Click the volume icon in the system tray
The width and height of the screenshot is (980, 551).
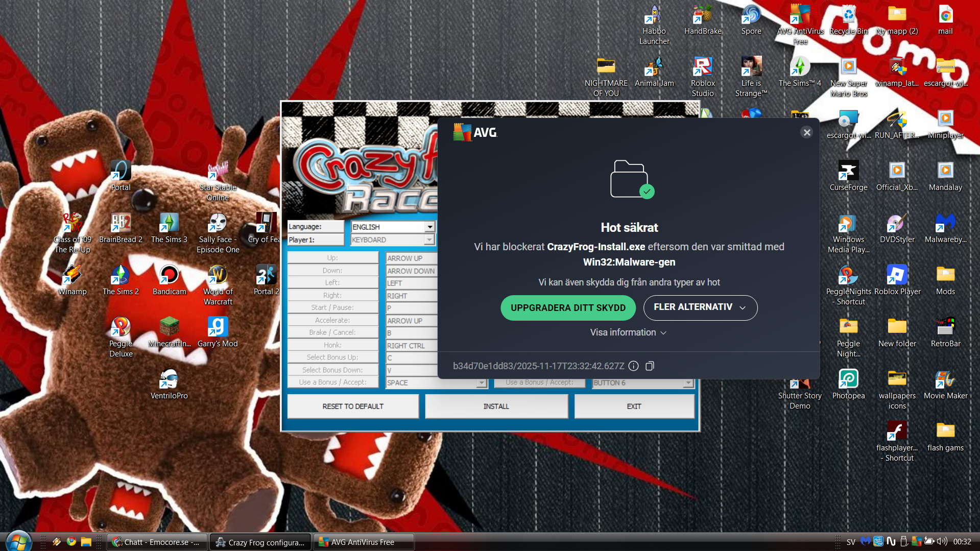pos(942,541)
